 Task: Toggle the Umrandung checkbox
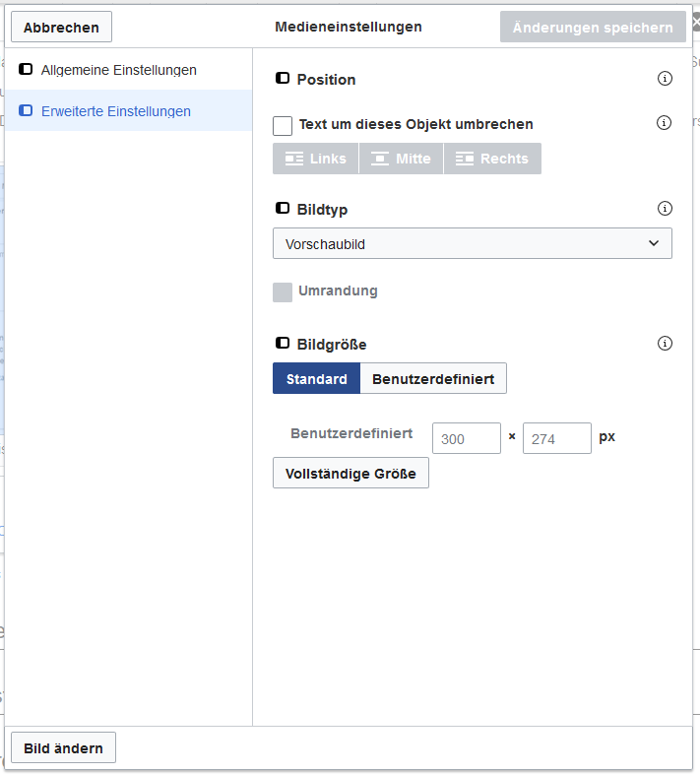[x=283, y=292]
